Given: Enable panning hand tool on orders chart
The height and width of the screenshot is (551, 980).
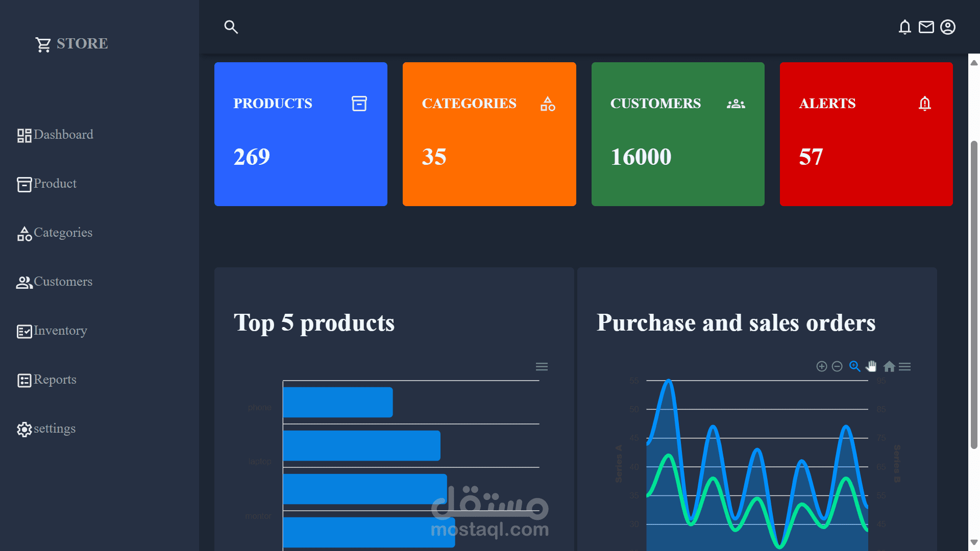Looking at the screenshot, I should [x=871, y=367].
